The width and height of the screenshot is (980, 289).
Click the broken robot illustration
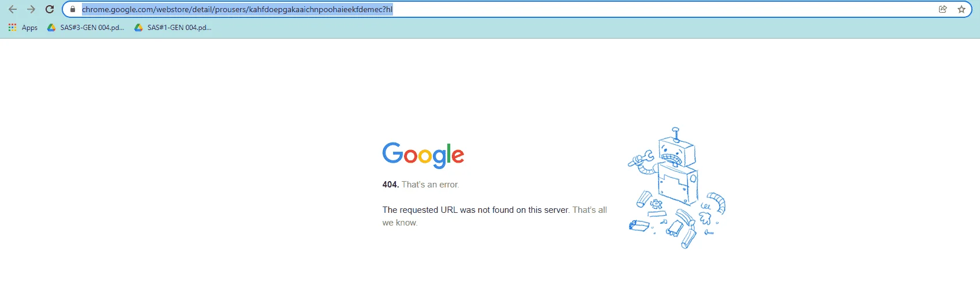676,188
